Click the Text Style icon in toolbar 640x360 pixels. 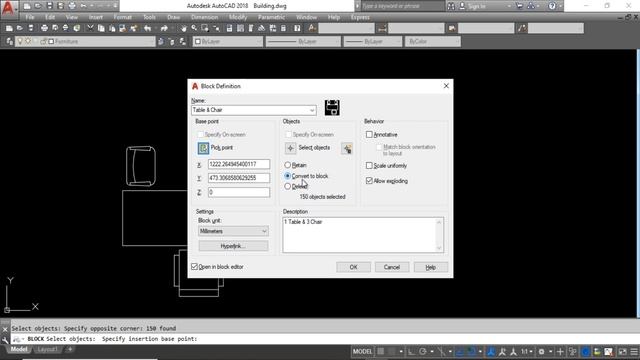click(x=312, y=28)
